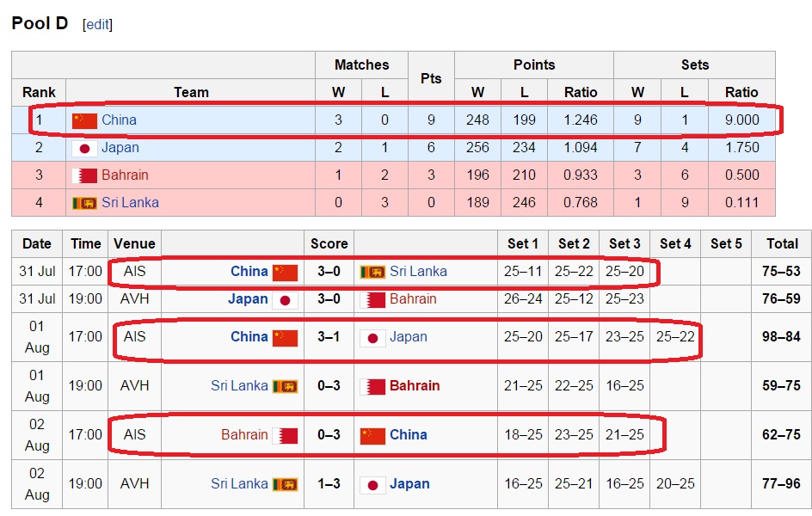The width and height of the screenshot is (812, 516).
Task: Open bold Japan link in the 02 Aug 19:00 match
Action: coord(409,484)
